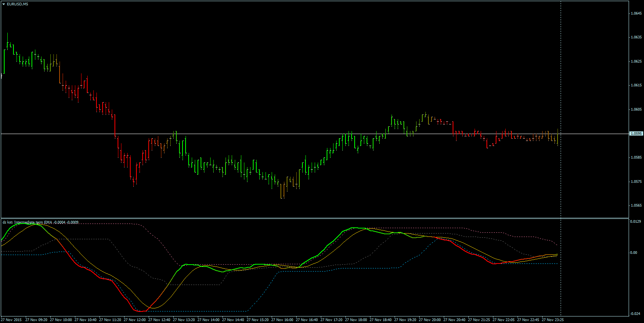This screenshot has width=644, height=323.
Task: Select the 27 Nov 11:20 time label
Action: pos(110,320)
